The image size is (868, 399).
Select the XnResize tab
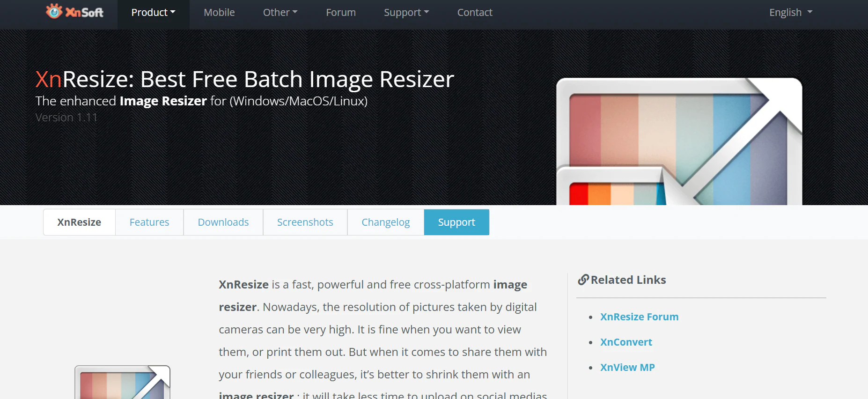tap(79, 222)
